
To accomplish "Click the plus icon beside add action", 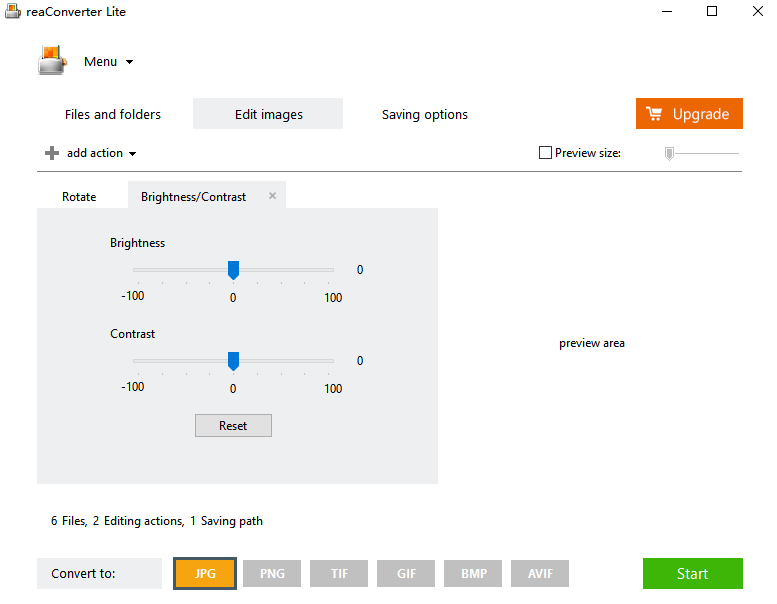I will pos(52,153).
